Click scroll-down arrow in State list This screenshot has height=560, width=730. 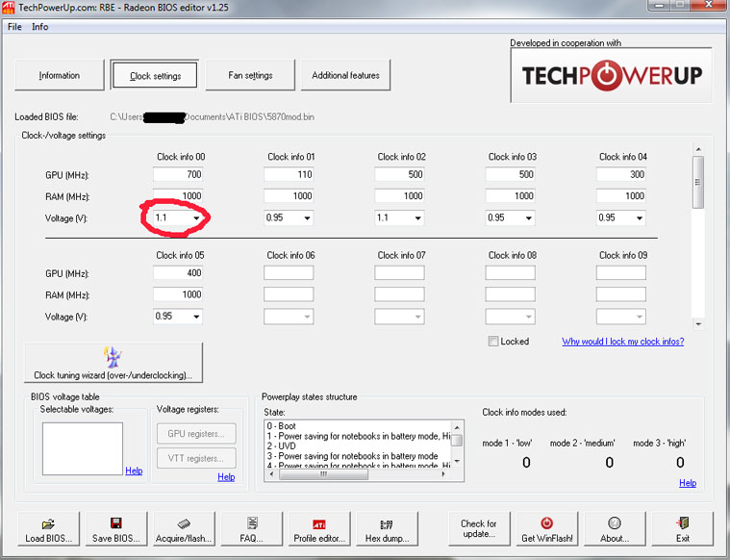(x=457, y=461)
